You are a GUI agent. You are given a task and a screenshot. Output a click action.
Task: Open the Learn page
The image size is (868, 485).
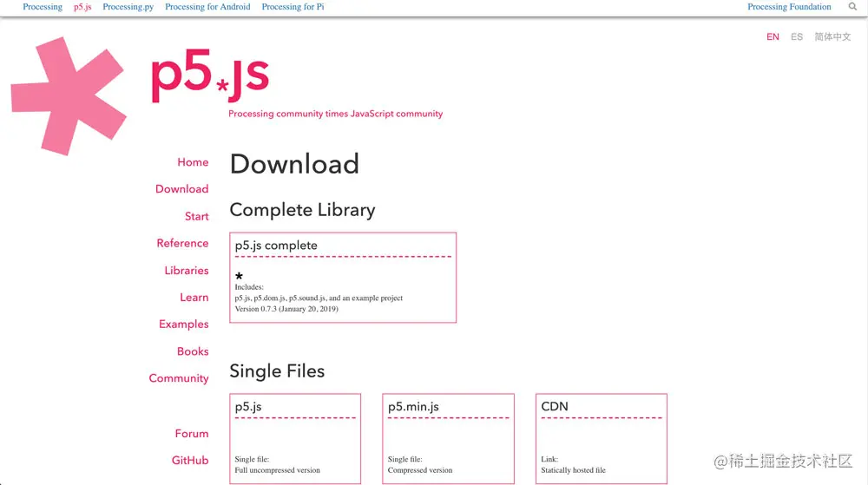[x=194, y=298]
